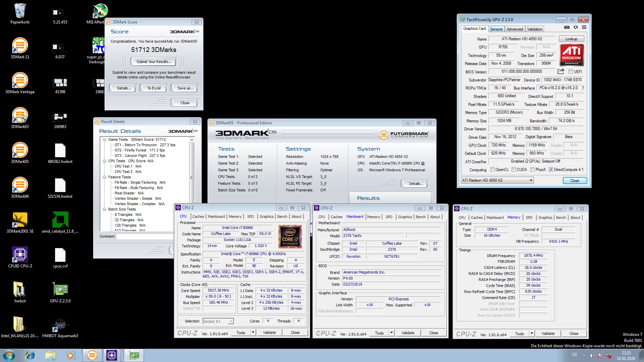This screenshot has width=644, height=362.
Task: Collapse the Feature Tests tree node
Action: (x=105, y=177)
